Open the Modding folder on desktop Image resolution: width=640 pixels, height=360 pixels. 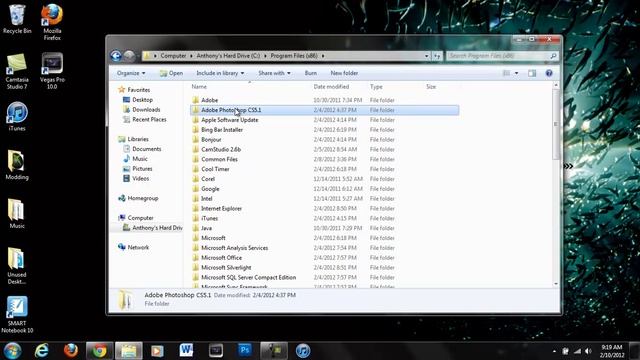click(17, 165)
